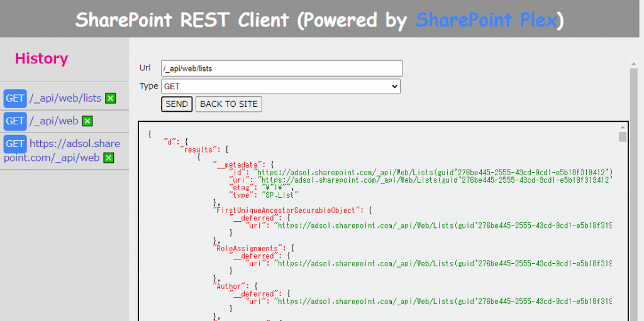Click GET badge of /_api/web history item
Viewport: 644px width, 321px height.
[15, 121]
